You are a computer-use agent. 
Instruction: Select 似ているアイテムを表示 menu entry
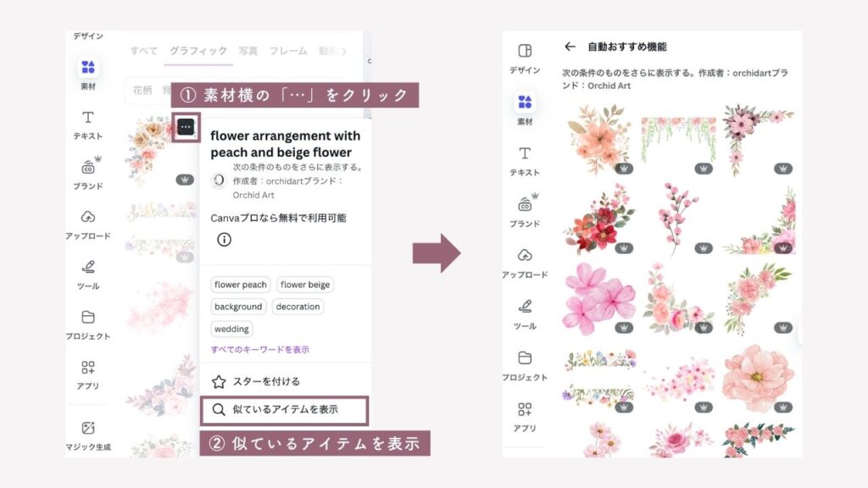(285, 410)
